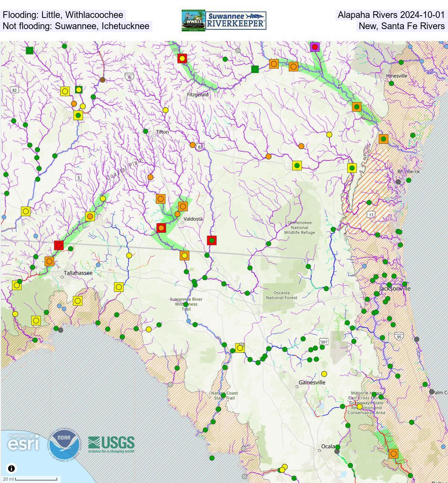The height and width of the screenshot is (483, 448).
Task: Select the brown dot gauge marker
Action: pyautogui.click(x=103, y=80)
